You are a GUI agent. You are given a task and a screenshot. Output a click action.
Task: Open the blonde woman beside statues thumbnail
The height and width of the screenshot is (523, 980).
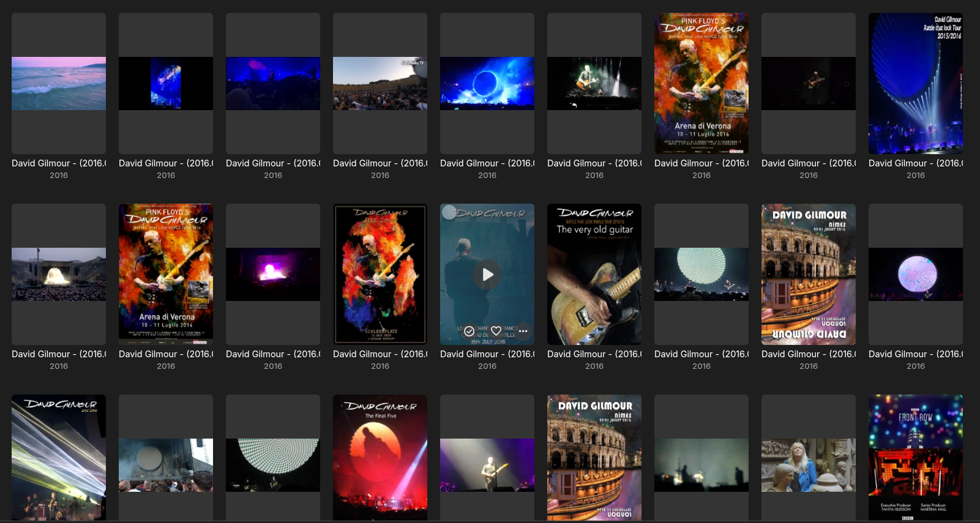809,458
